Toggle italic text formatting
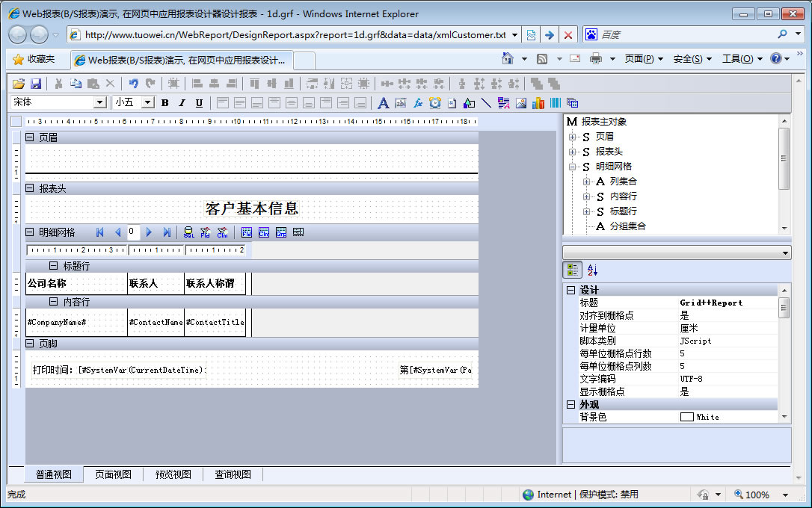This screenshot has height=508, width=812. (x=182, y=103)
